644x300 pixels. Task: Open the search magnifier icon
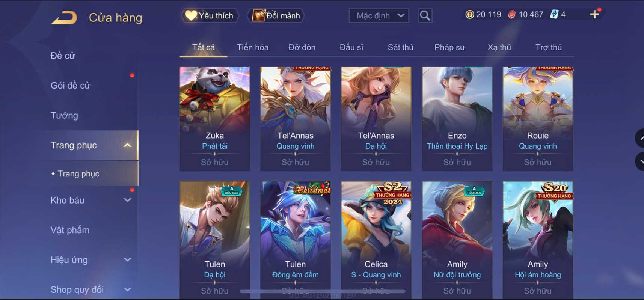pos(425,15)
